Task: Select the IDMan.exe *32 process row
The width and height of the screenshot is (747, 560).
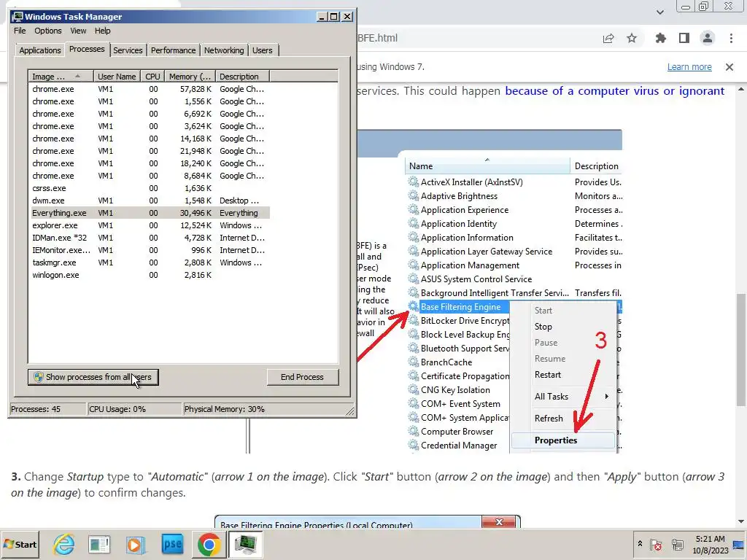Action: 150,238
